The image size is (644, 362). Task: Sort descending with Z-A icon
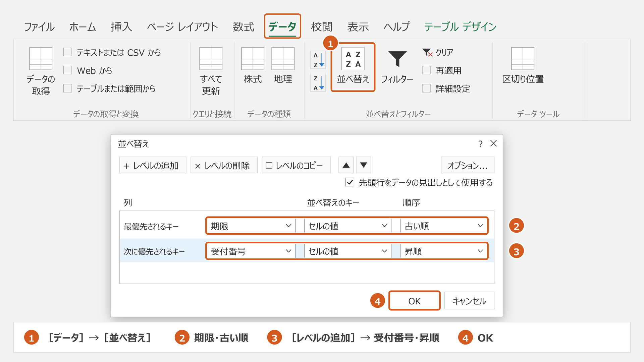(x=318, y=83)
